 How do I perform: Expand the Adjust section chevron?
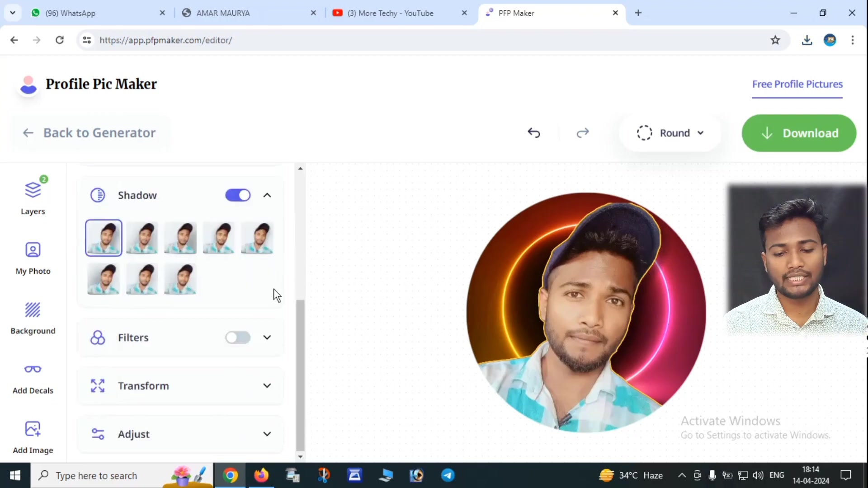(x=267, y=434)
